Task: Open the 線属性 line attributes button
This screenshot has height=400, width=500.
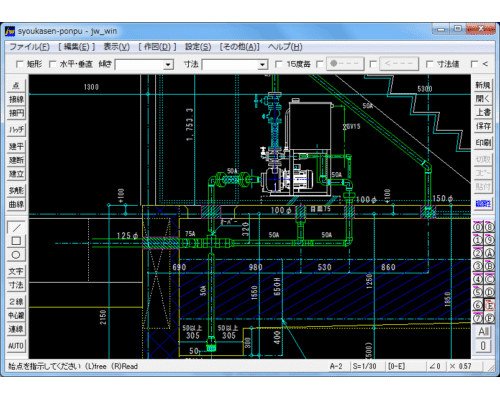Action: (483, 204)
